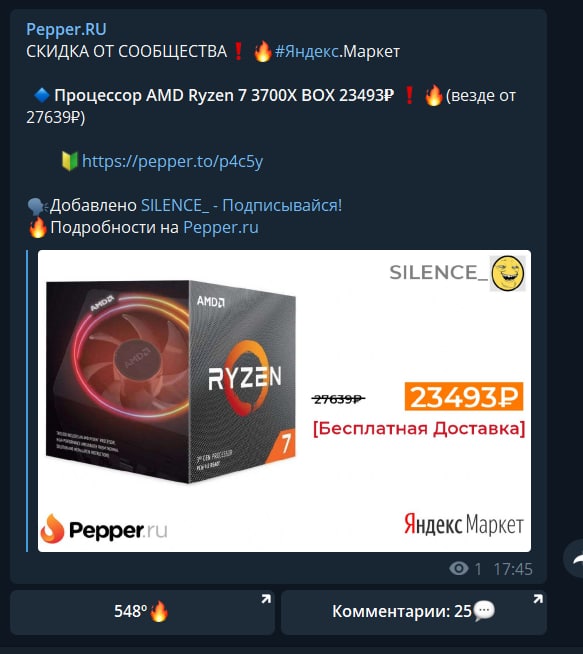583x654 pixels.
Task: Open the Комментарии: 25 button
Action: click(x=414, y=612)
